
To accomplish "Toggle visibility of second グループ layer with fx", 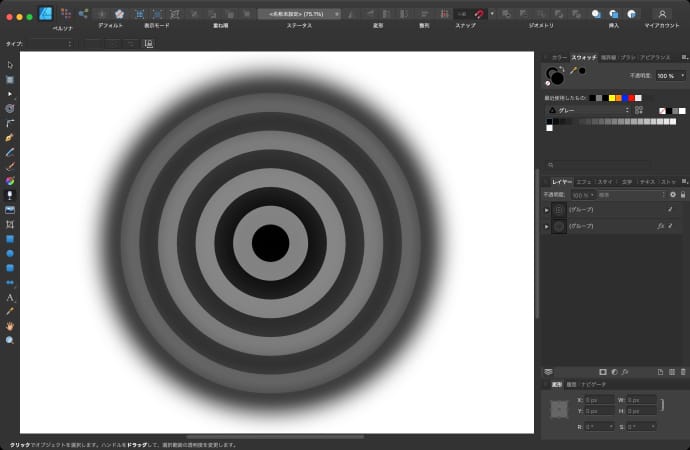I will (x=669, y=227).
